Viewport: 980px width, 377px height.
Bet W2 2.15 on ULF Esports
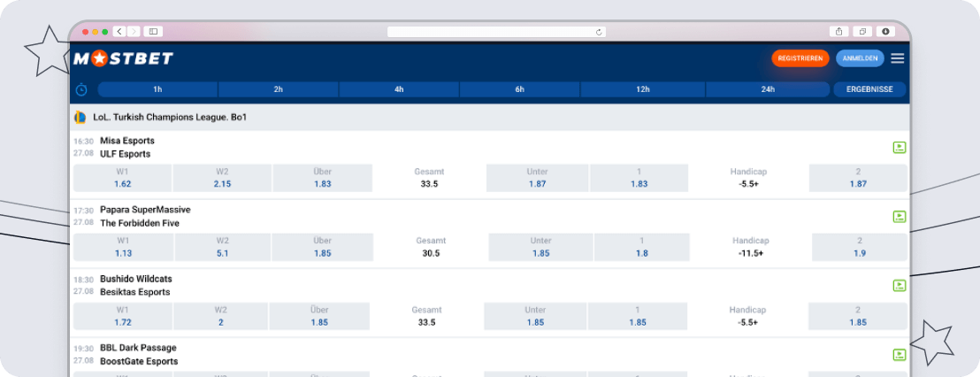[x=222, y=178]
